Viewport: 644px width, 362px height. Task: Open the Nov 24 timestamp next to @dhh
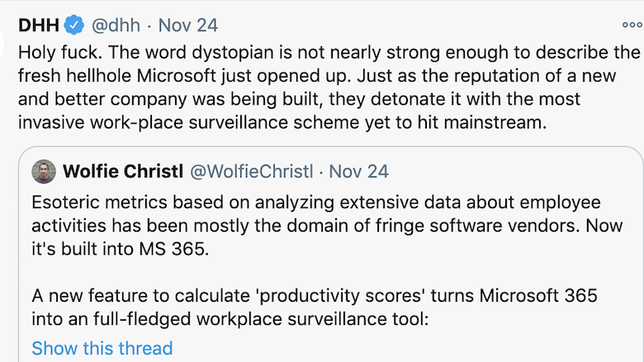click(x=188, y=26)
